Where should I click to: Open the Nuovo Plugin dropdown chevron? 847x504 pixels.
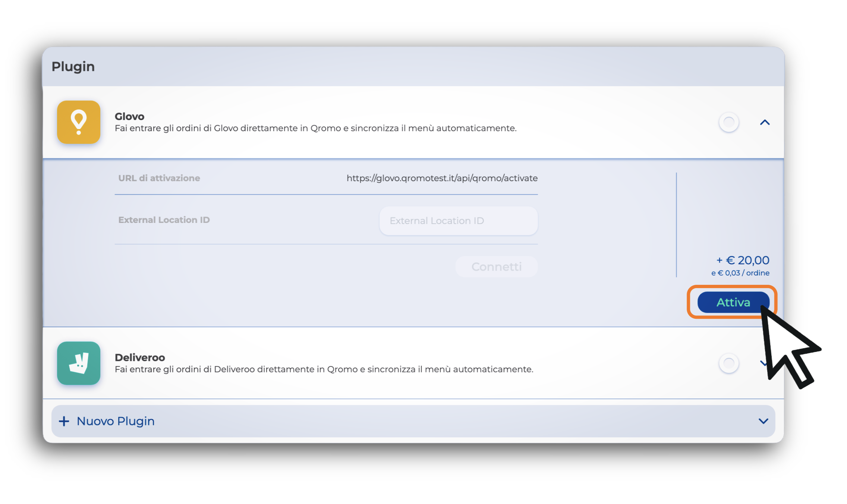coord(763,421)
